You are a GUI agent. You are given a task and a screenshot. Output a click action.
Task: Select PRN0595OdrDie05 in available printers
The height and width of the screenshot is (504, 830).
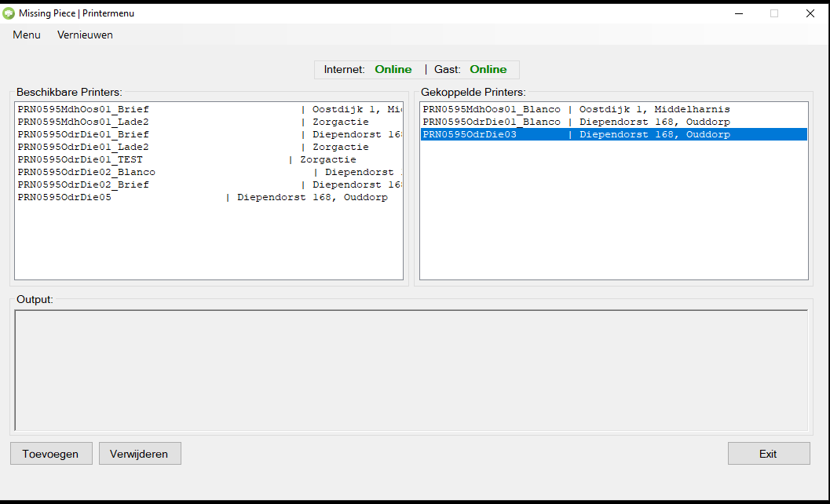click(64, 198)
